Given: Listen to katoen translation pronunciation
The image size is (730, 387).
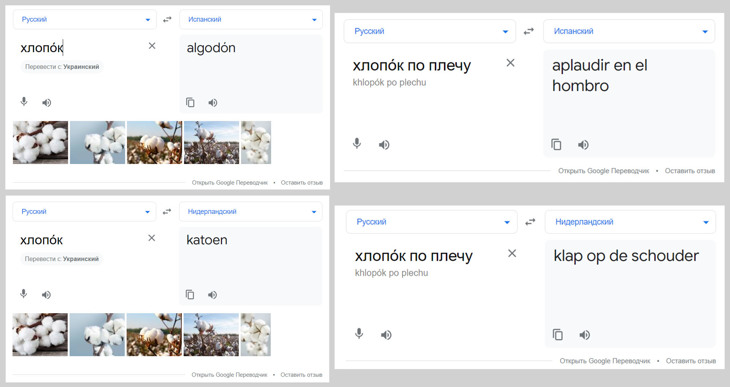Looking at the screenshot, I should 212,295.
